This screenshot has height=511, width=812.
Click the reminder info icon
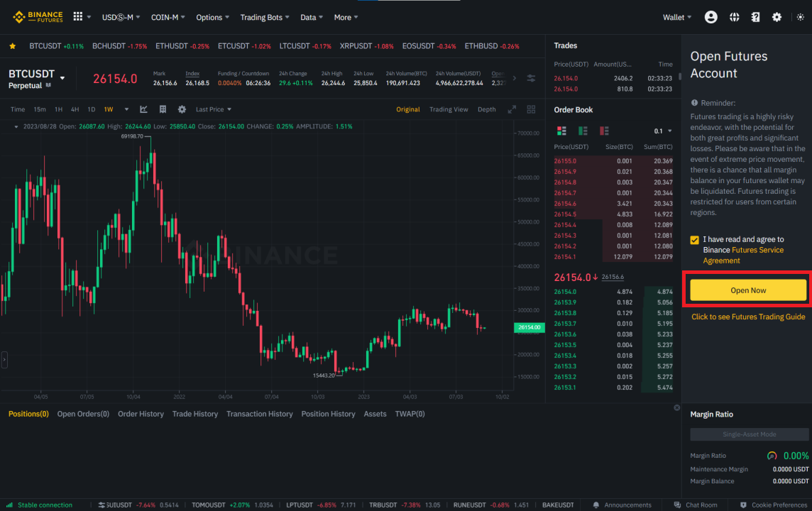click(694, 102)
